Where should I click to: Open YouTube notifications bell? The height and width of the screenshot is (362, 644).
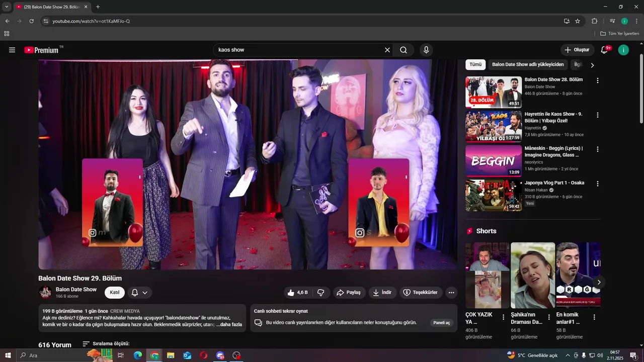click(604, 50)
